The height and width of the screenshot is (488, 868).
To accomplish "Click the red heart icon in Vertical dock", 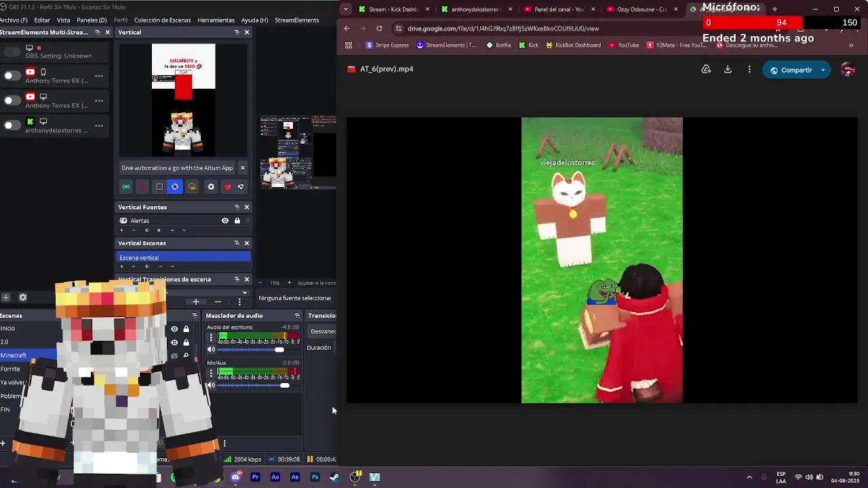I will 227,186.
